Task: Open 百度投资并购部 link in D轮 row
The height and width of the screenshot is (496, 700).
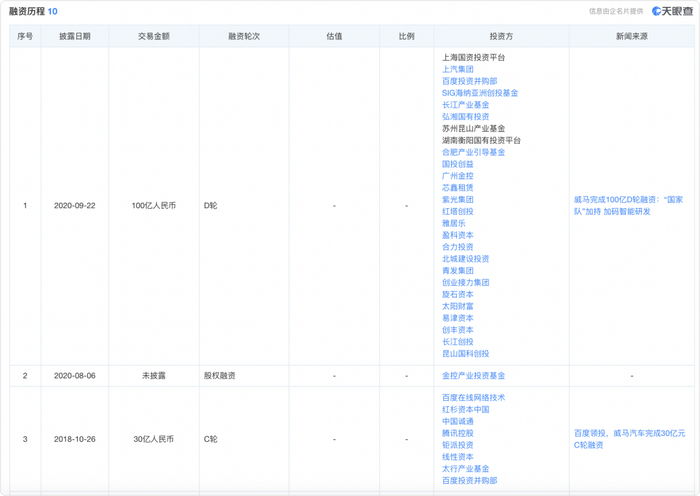Action: (x=470, y=81)
